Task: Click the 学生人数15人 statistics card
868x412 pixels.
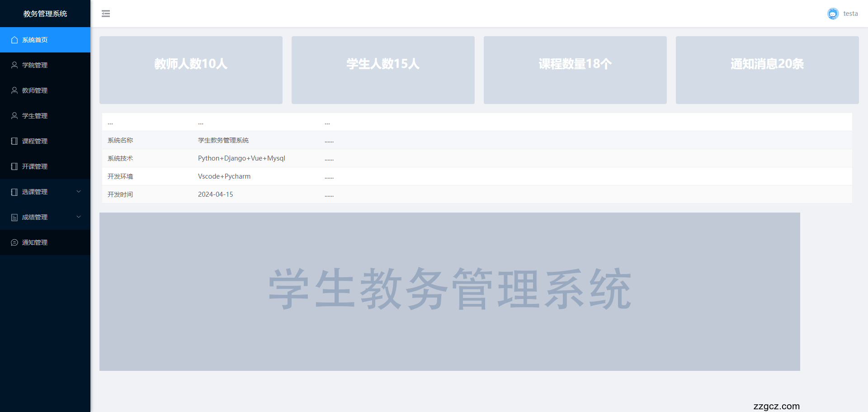Action: tap(383, 70)
